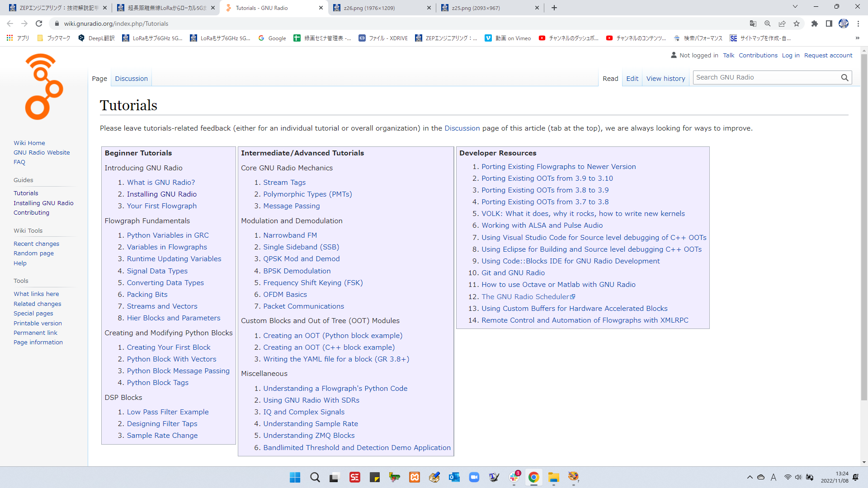Expand the bookmarks bar overflow chevron
This screenshot has height=488, width=868.
[857, 38]
